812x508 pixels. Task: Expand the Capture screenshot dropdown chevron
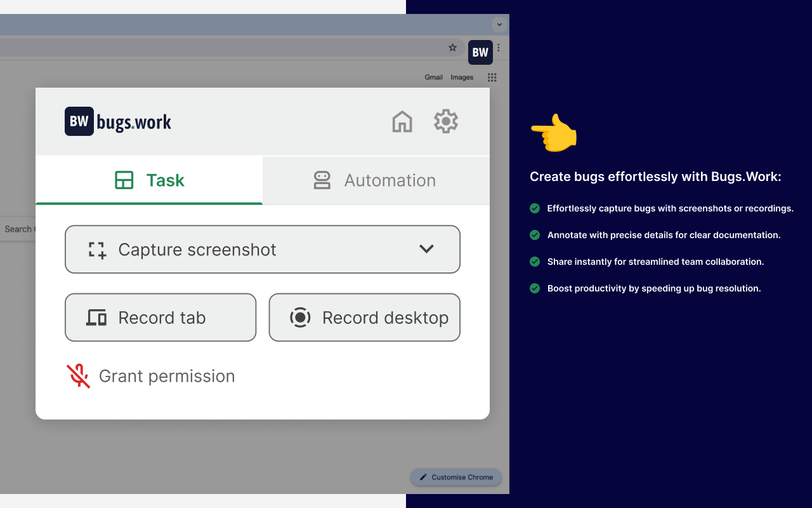click(426, 249)
